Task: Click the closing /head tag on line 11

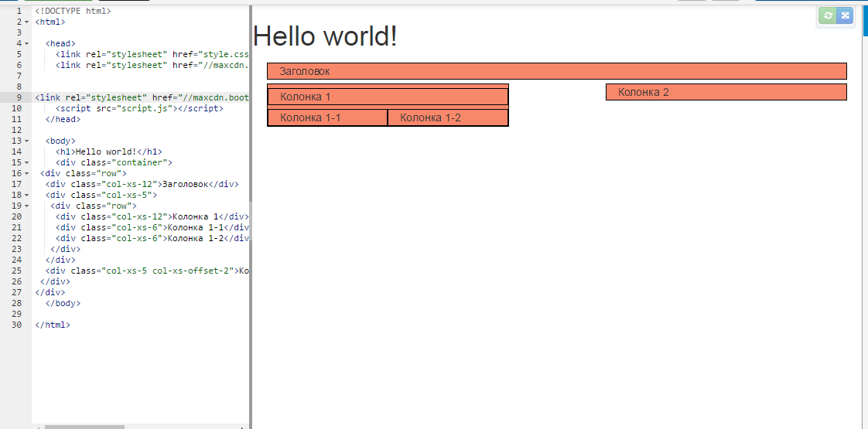Action: 63,119
